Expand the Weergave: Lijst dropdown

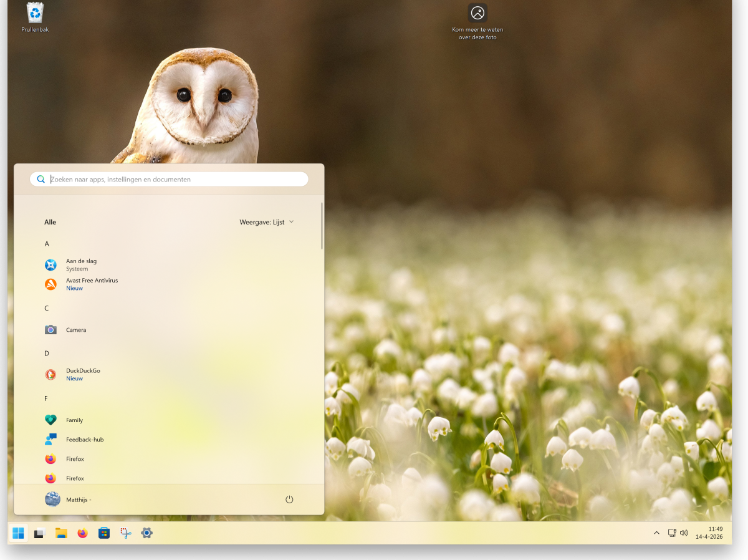point(266,222)
